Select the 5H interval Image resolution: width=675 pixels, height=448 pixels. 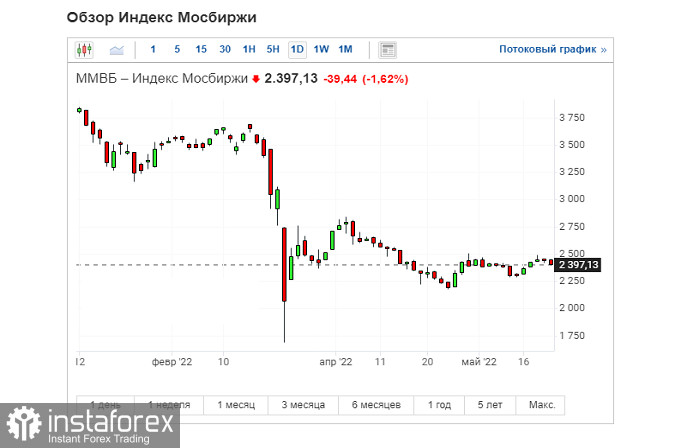[273, 49]
